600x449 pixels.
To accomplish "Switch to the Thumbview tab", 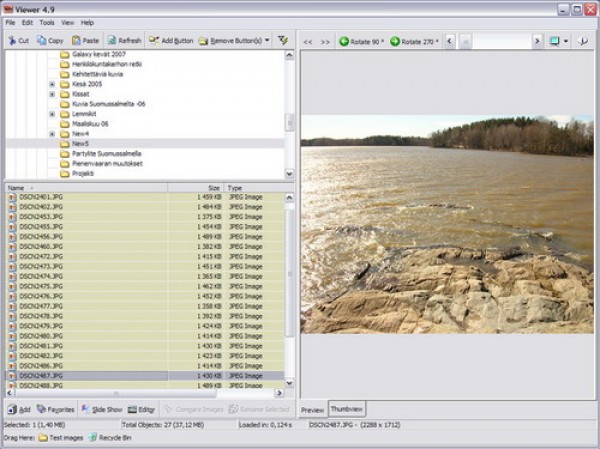I will (x=348, y=409).
